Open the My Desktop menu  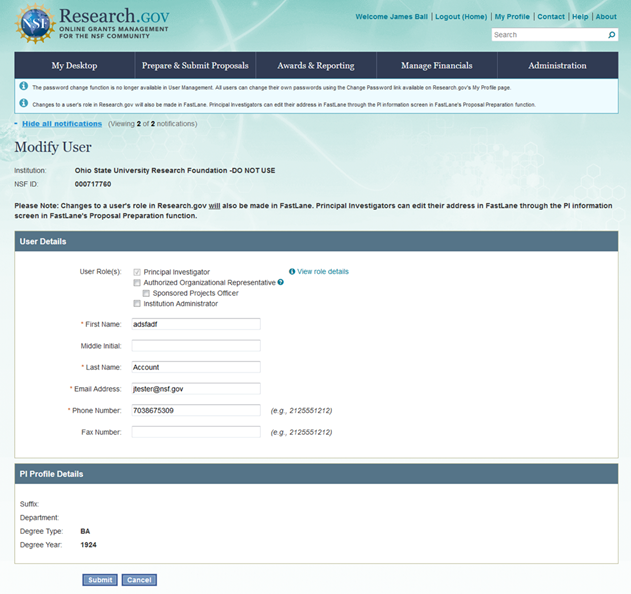click(74, 65)
